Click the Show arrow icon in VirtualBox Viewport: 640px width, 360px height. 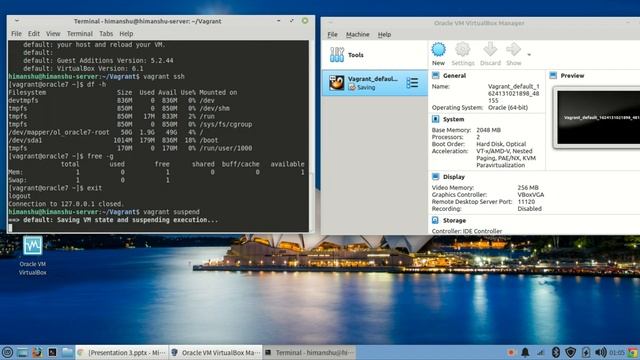(513, 50)
